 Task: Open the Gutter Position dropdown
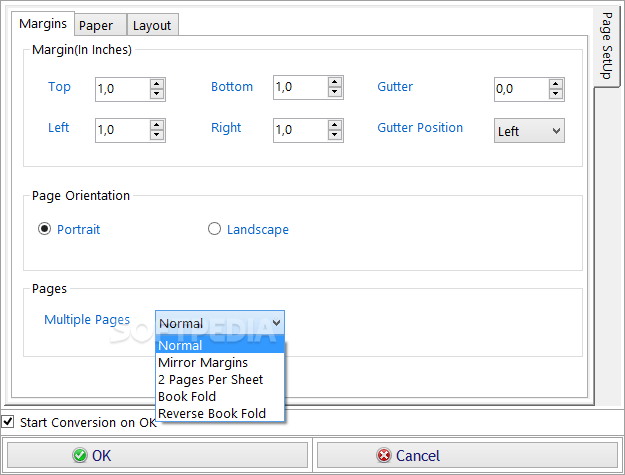coord(529,131)
